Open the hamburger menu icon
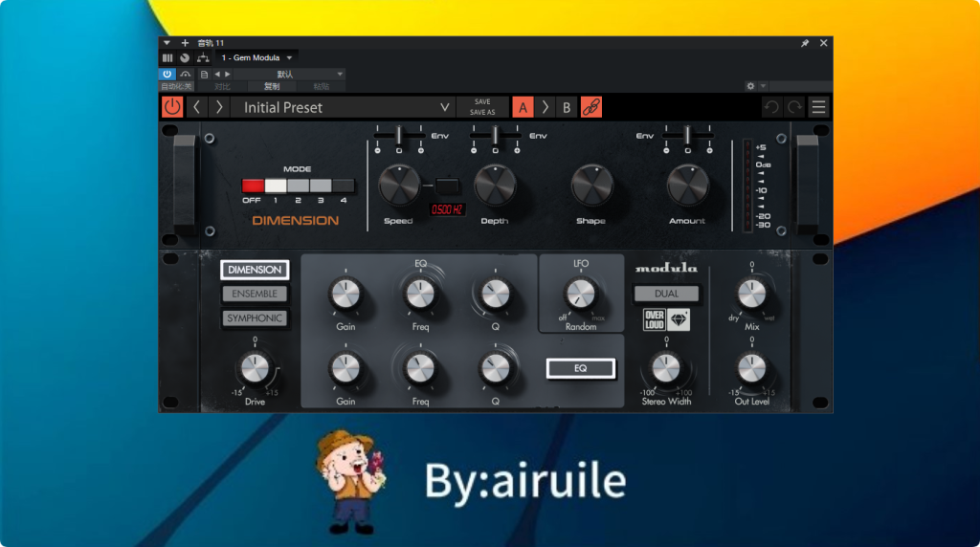980x547 pixels. point(819,107)
